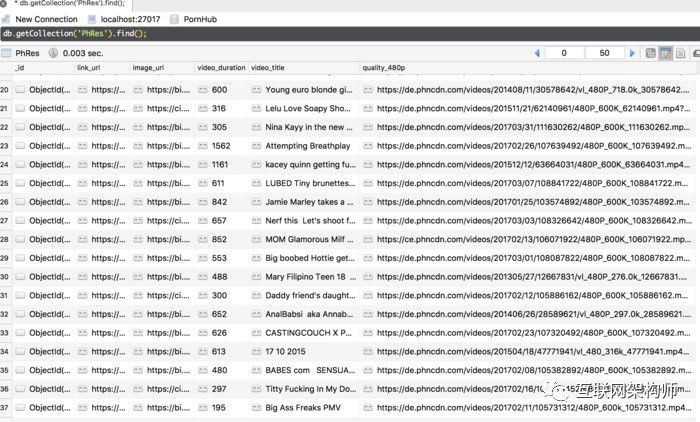The height and width of the screenshot is (422, 700).
Task: Click the quality_480p string icon in row 33
Action: point(367,333)
